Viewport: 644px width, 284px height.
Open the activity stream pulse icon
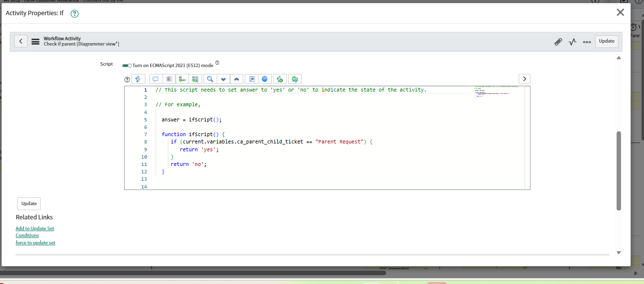(572, 42)
